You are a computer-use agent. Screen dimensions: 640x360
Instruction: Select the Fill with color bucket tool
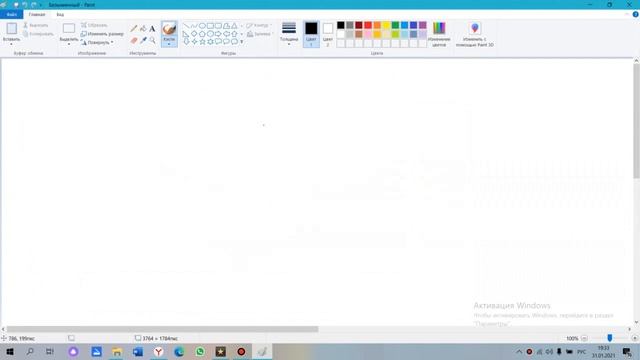pos(143,29)
